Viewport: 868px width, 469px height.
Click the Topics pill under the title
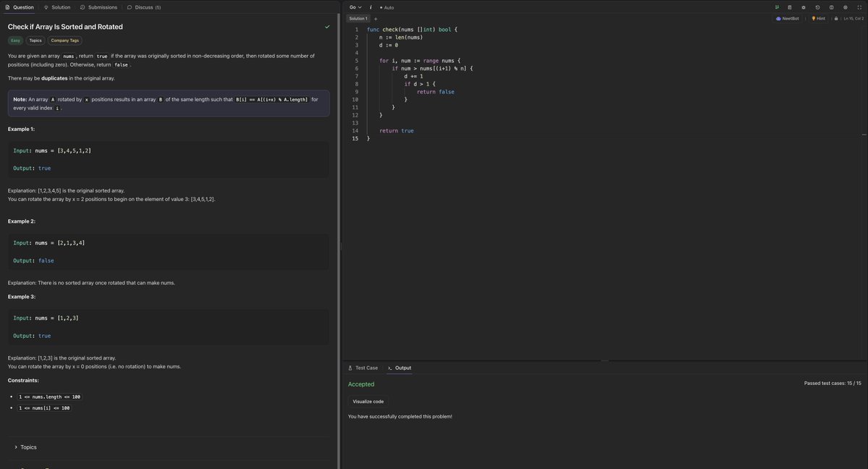coord(35,41)
